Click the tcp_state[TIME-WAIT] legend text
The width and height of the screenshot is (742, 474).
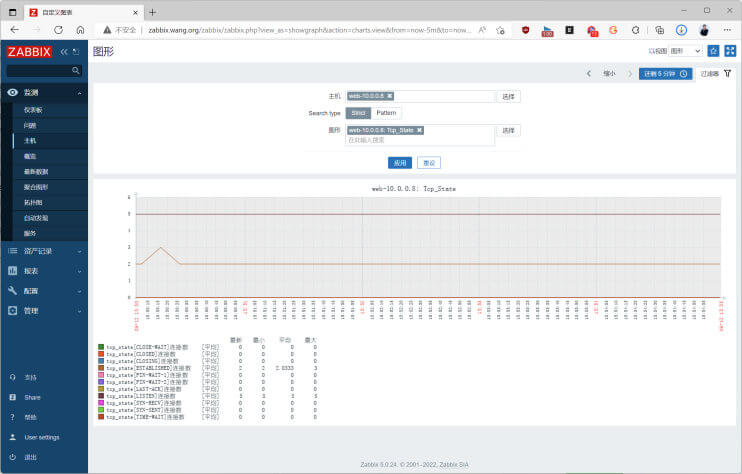[x=145, y=417]
